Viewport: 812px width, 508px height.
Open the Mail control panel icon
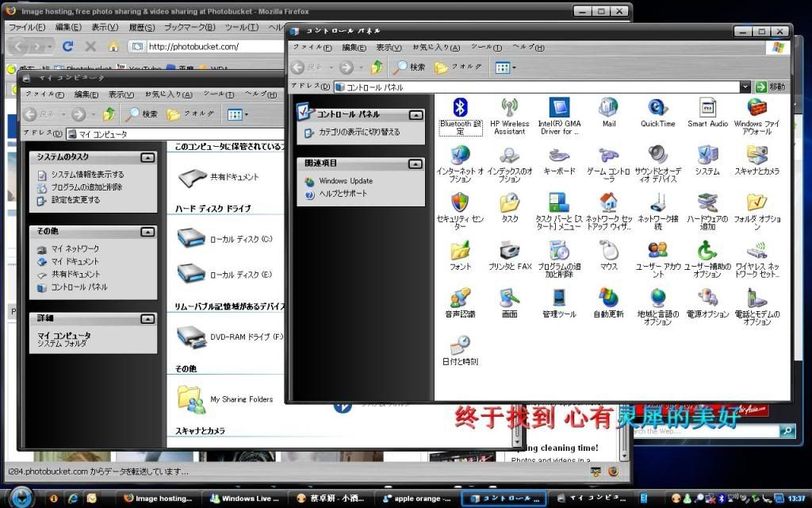[608, 108]
